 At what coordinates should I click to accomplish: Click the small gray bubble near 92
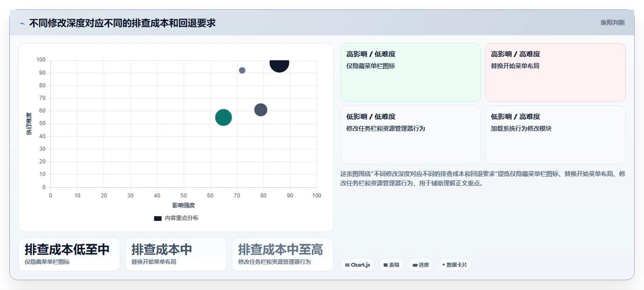click(242, 71)
